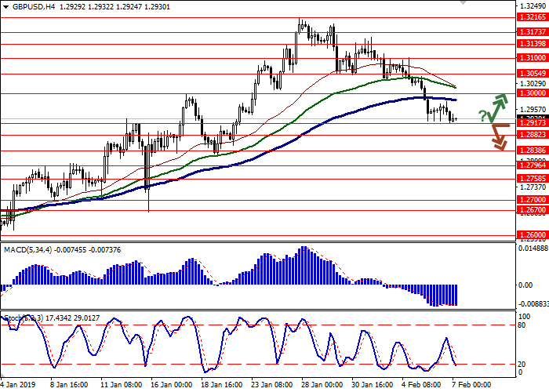The height and width of the screenshot is (392, 549).
Task: Click the MACD 0.014888 scale value
Action: tap(532, 248)
